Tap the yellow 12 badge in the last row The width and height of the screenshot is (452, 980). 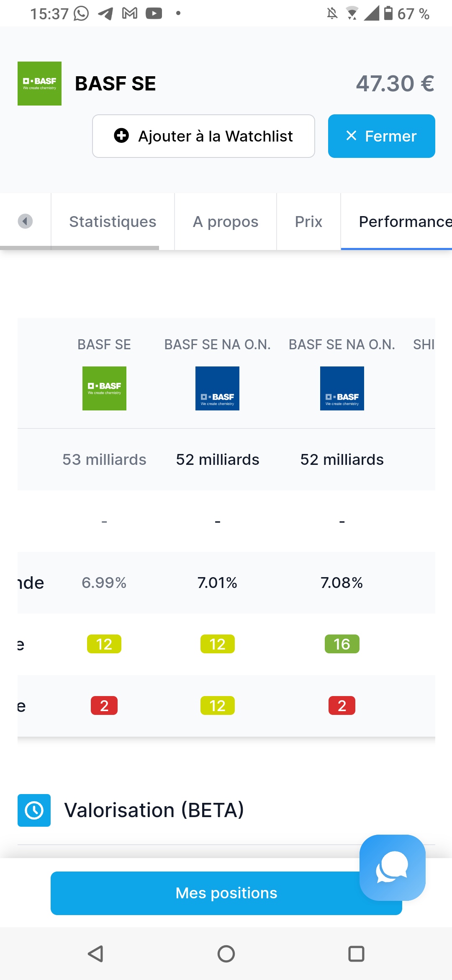[217, 706]
